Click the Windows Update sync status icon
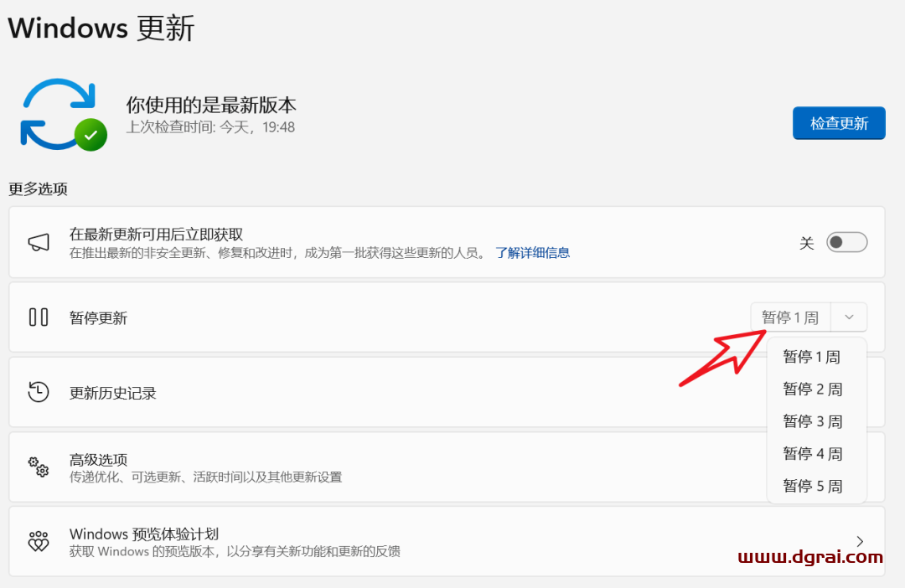 click(64, 114)
